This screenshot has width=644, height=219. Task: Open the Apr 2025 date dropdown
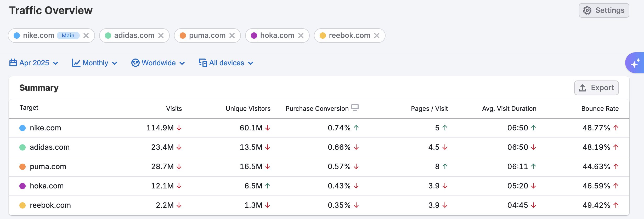coord(34,63)
